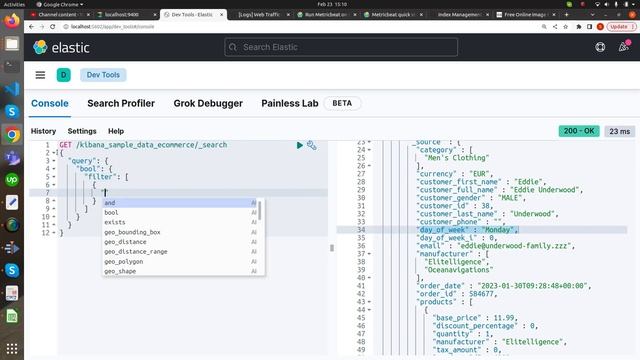Click the Dev Tools breadcrumb

click(x=103, y=75)
